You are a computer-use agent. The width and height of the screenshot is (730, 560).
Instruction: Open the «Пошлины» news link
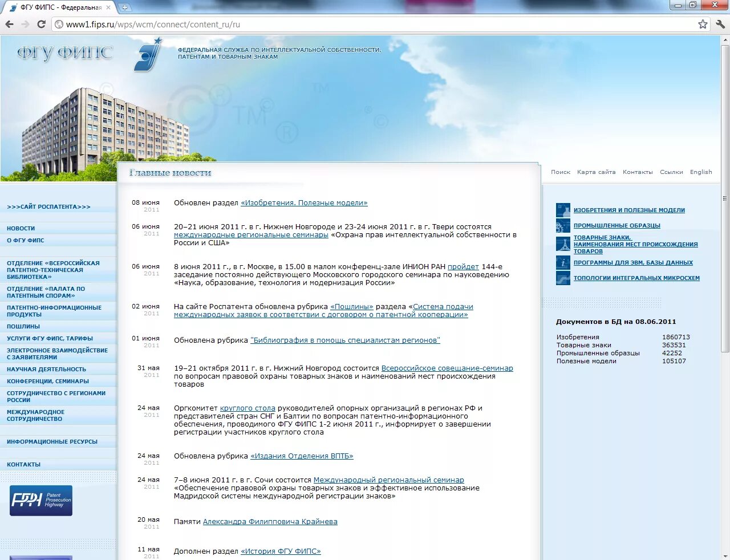pyautogui.click(x=352, y=307)
